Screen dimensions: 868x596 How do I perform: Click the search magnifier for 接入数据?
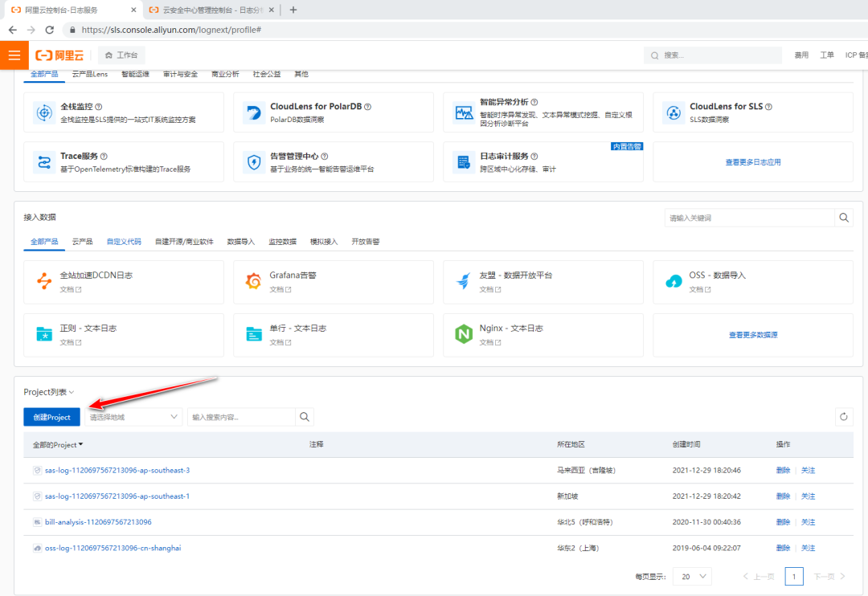tap(844, 218)
